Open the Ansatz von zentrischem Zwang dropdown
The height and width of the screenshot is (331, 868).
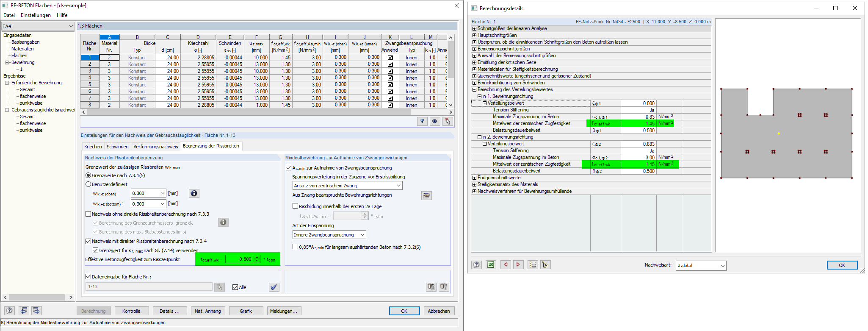click(398, 186)
